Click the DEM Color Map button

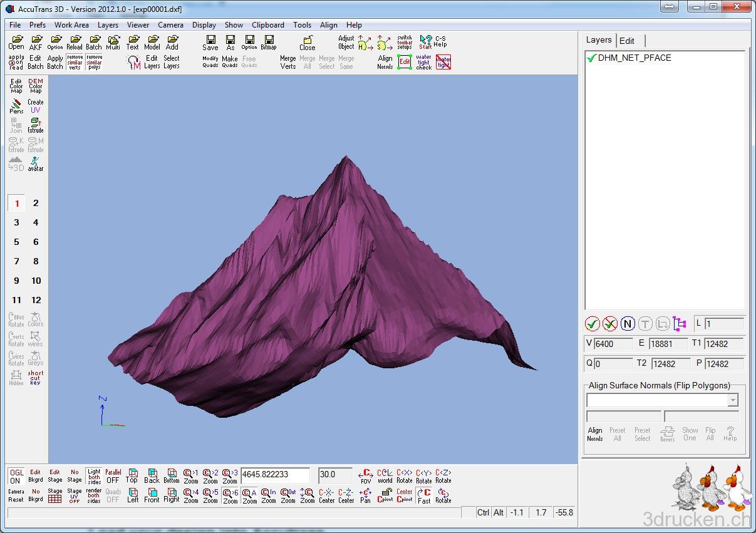(36, 86)
